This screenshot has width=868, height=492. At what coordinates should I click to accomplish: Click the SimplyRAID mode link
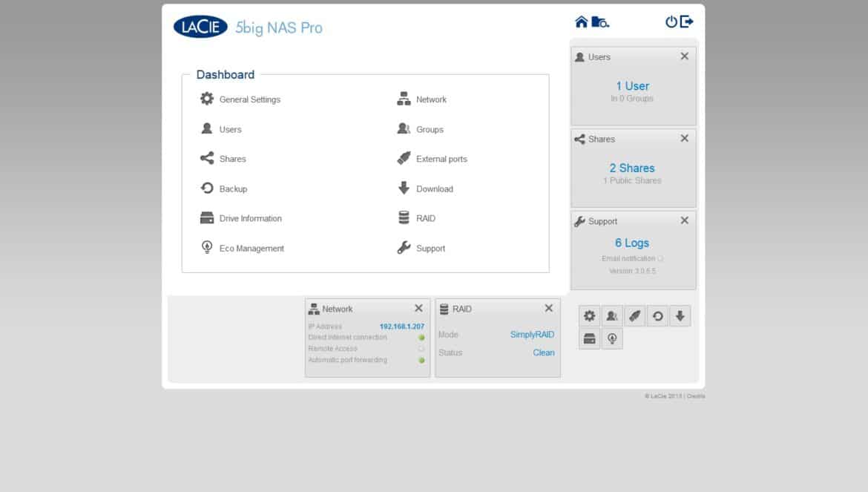(532, 334)
